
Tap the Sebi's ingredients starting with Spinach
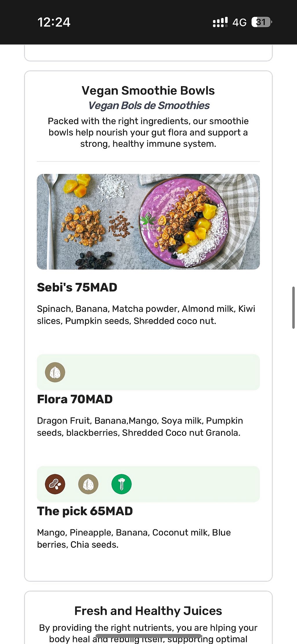point(146,315)
